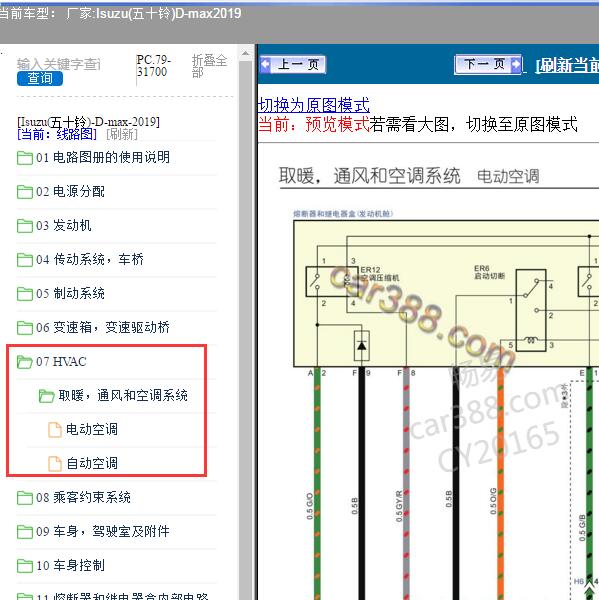Click the PC.79-31700 text
The width and height of the screenshot is (599, 600).
(153, 66)
